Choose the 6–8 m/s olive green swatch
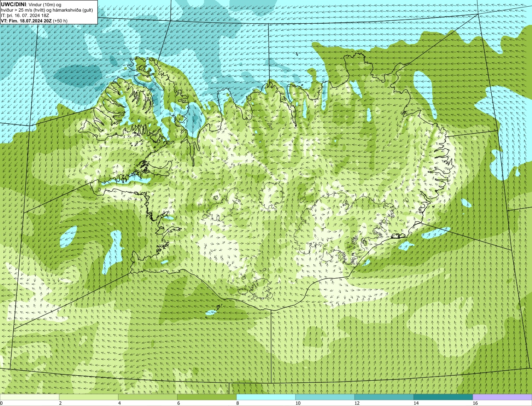Image resolution: width=532 pixels, height=406 pixels. point(207,397)
